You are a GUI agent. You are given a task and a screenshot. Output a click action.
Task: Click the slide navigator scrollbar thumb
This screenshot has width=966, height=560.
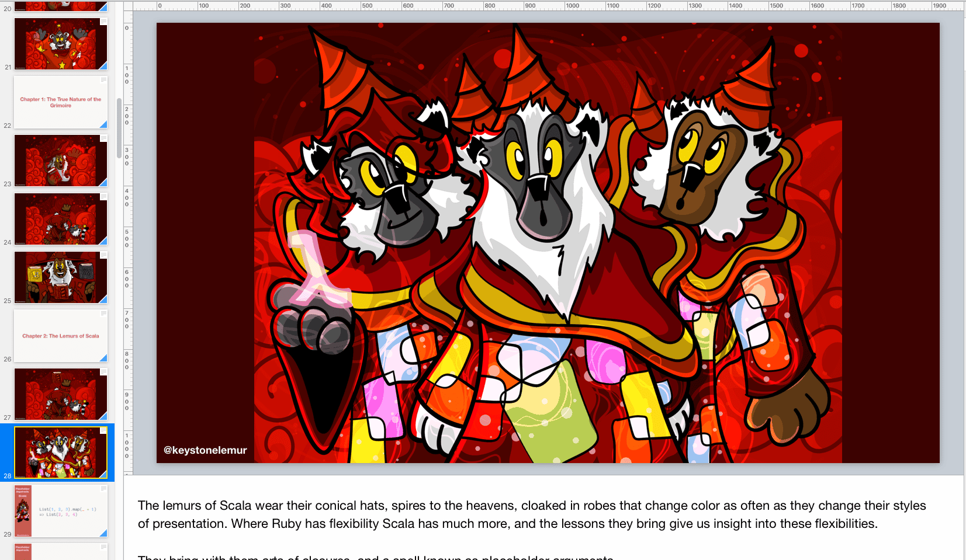119,128
